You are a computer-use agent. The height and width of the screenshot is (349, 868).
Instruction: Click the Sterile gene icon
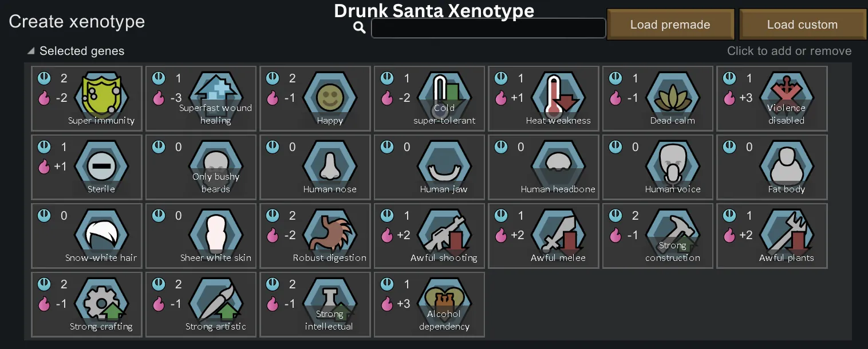[x=101, y=166]
